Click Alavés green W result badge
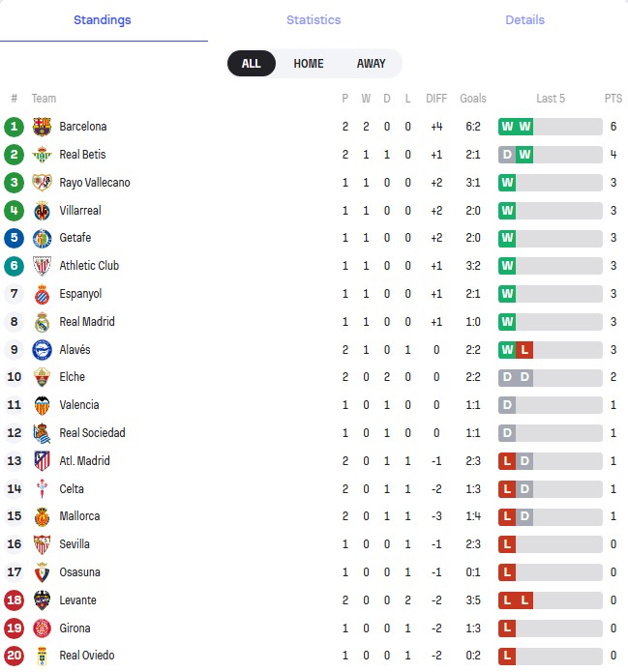The width and height of the screenshot is (628, 672). pos(507,350)
